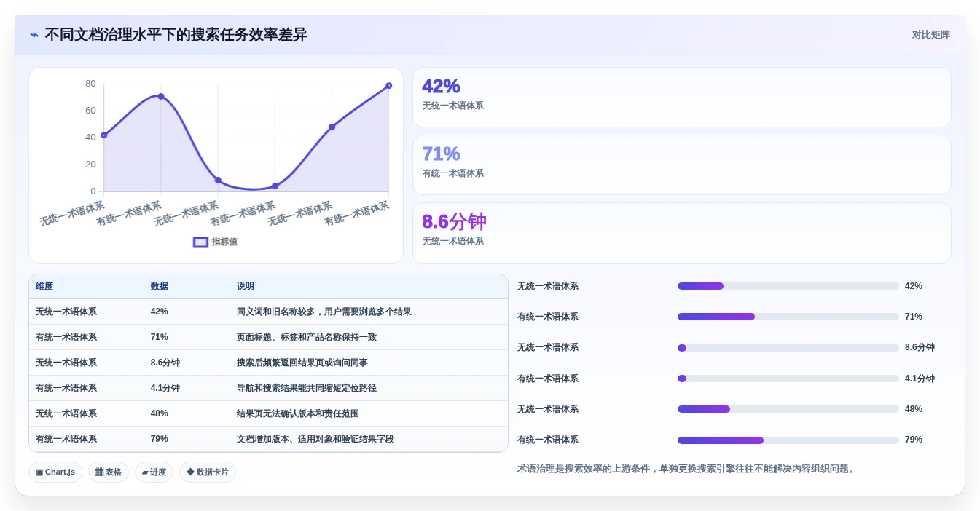Click the 数据卡片 chip
The image size is (980, 511).
point(208,472)
